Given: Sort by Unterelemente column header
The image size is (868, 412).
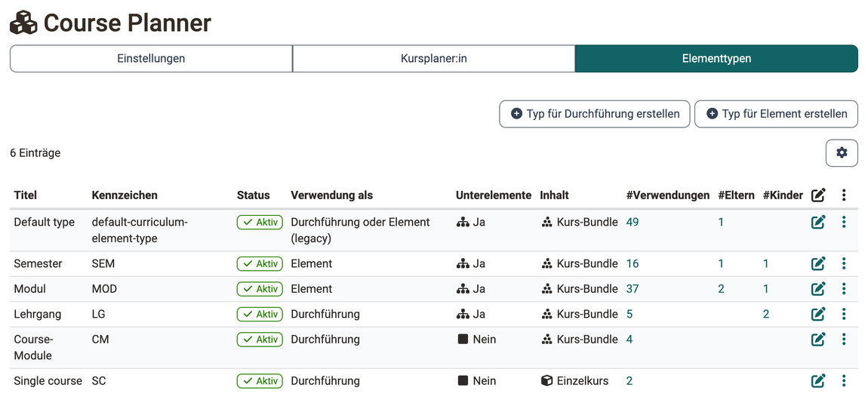Looking at the screenshot, I should tap(494, 195).
